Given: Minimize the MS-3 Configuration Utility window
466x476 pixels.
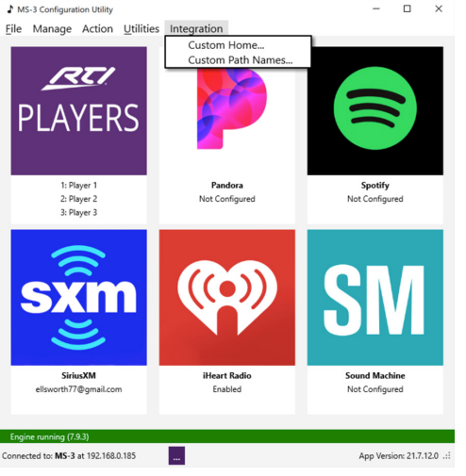Looking at the screenshot, I should pos(376,9).
